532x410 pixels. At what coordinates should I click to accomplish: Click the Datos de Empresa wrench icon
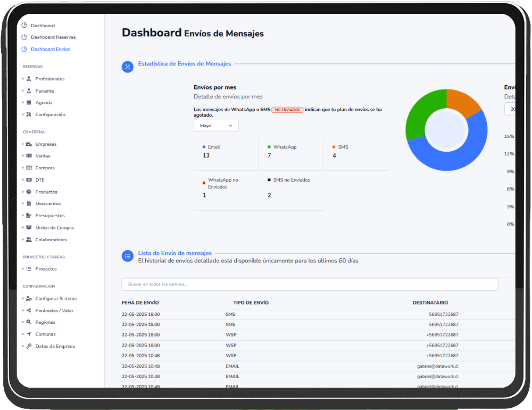point(29,346)
